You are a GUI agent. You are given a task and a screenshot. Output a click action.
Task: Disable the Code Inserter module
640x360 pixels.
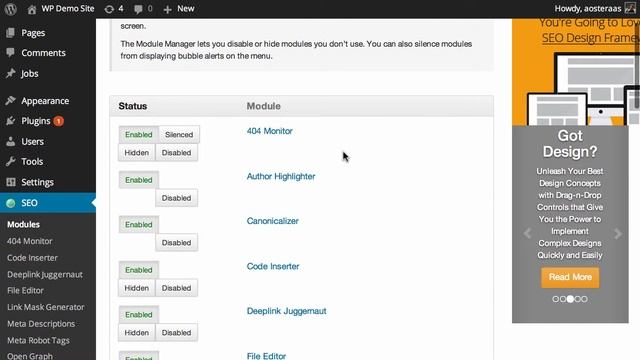click(176, 288)
